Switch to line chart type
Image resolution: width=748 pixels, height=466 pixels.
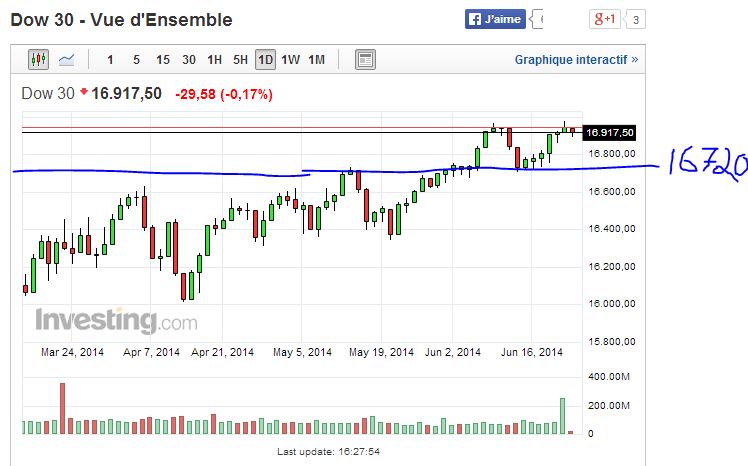pyautogui.click(x=66, y=60)
